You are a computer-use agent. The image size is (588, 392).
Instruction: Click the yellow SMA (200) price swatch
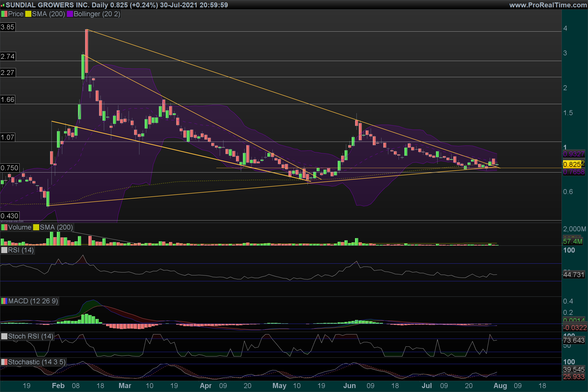click(28, 14)
